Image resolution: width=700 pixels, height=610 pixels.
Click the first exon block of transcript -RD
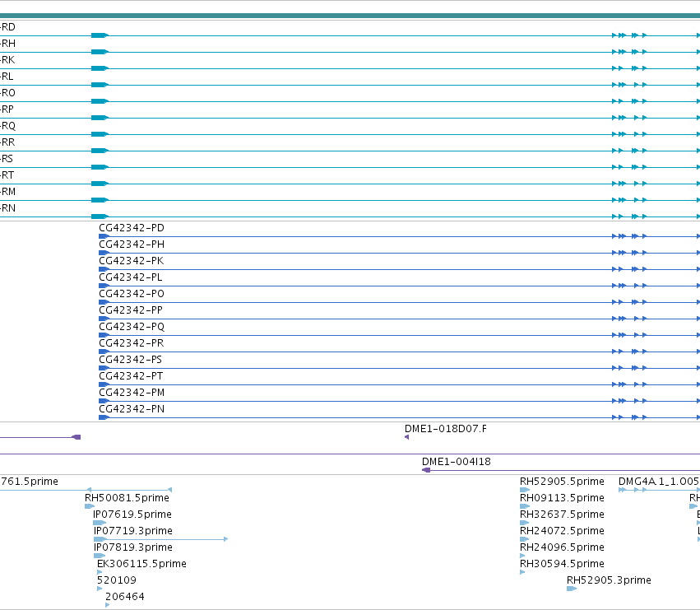tap(100, 35)
